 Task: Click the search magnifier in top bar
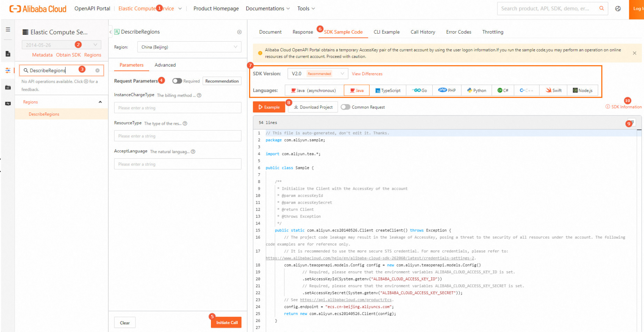[601, 8]
